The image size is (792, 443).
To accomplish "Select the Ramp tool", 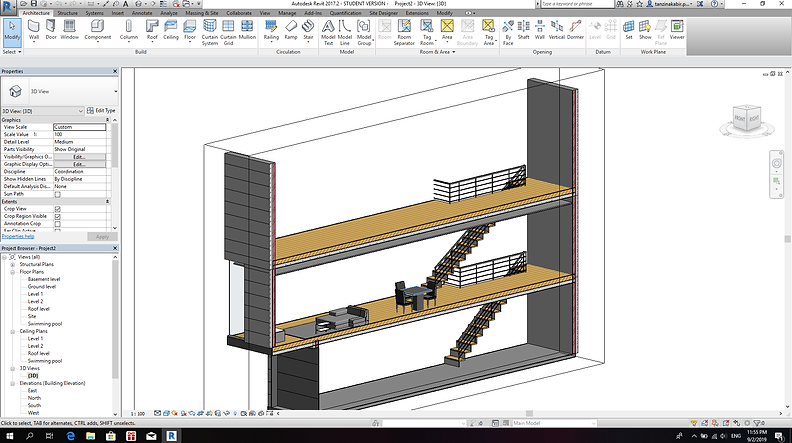I will pos(291,30).
